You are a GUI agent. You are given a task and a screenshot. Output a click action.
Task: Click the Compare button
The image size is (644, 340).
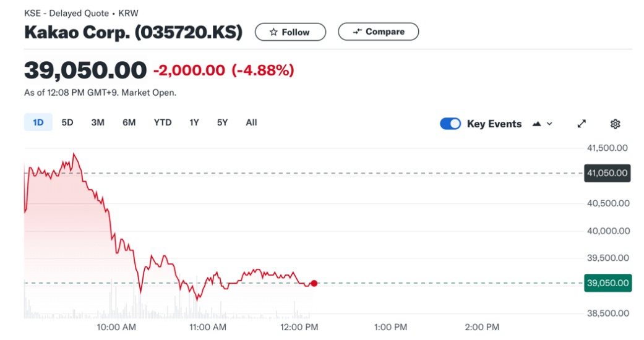click(378, 32)
